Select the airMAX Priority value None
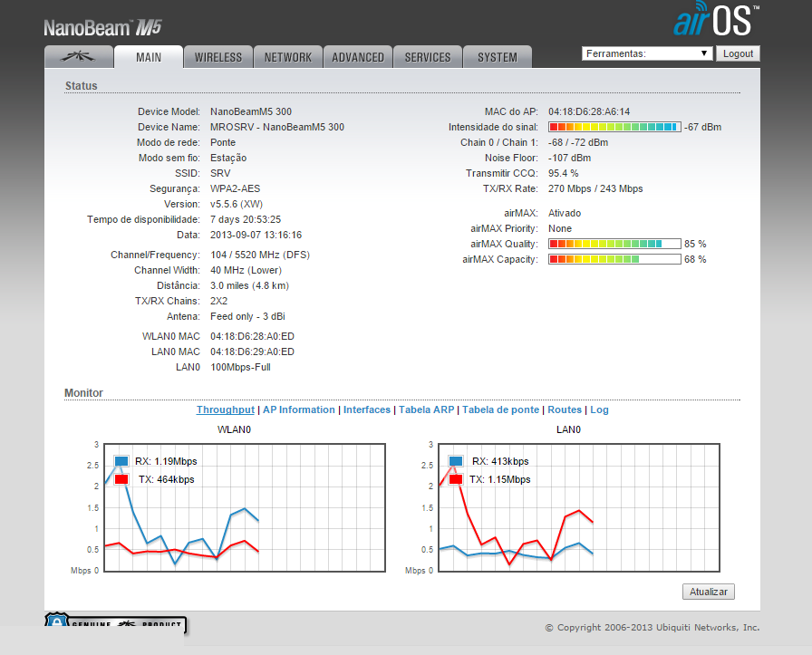 click(560, 229)
